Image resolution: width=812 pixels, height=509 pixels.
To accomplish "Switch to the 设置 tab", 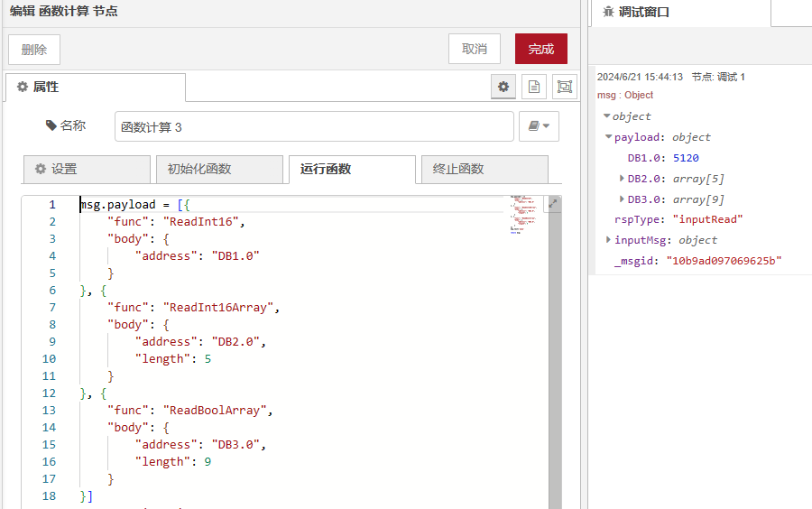I will pos(87,169).
